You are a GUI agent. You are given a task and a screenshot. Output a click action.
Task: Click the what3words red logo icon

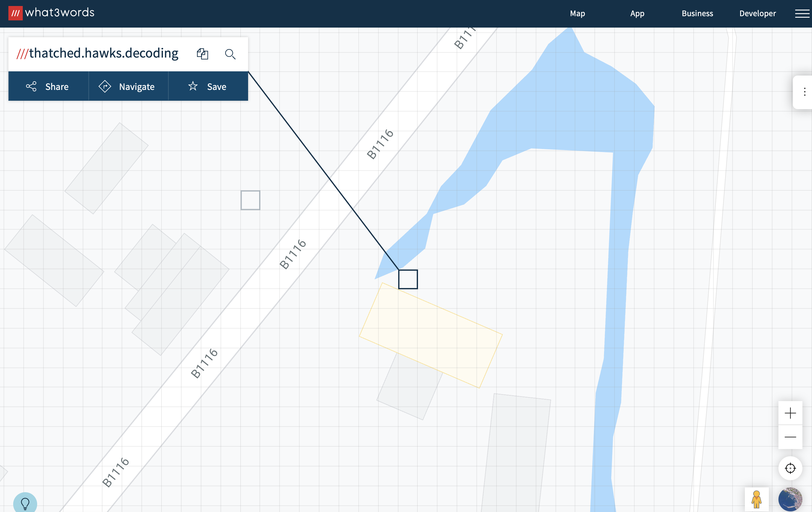click(x=16, y=13)
